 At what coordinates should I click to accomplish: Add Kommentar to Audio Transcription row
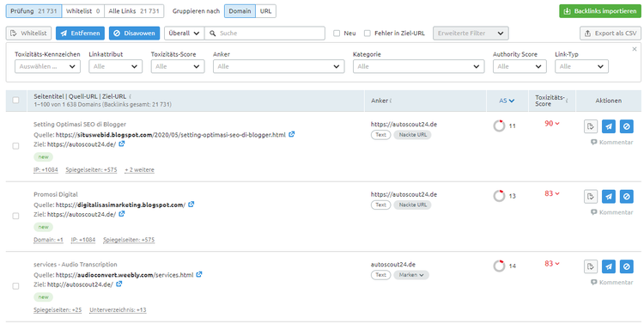(x=612, y=283)
